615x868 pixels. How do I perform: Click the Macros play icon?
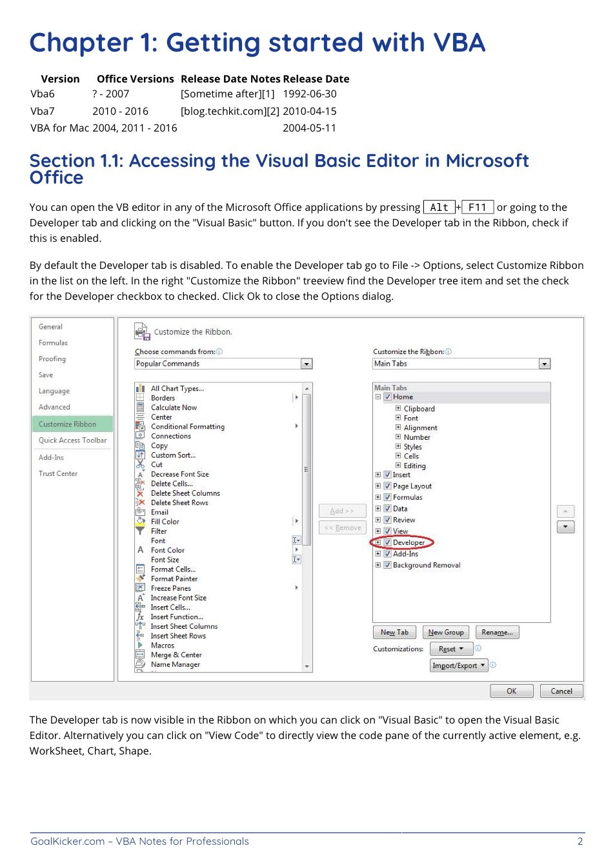140,645
